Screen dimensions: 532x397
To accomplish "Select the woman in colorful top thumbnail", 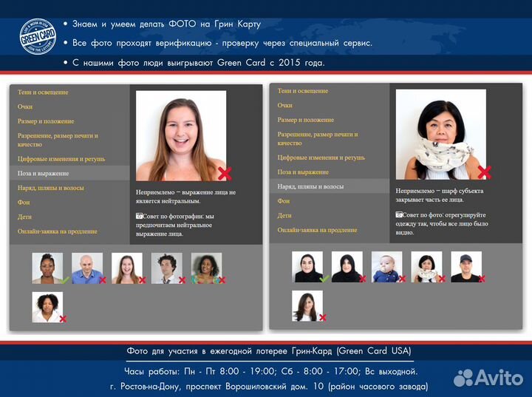I will [x=206, y=268].
